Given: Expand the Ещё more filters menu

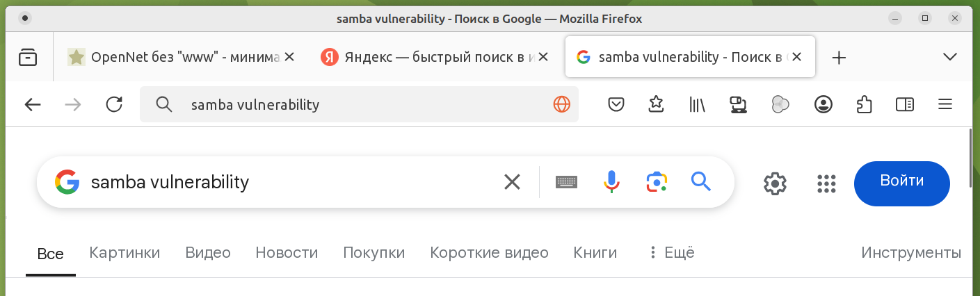Looking at the screenshot, I should point(671,253).
